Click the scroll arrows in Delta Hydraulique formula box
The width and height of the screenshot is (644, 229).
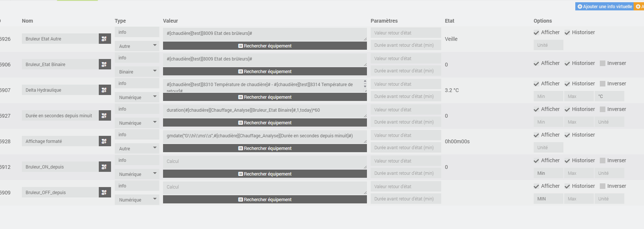point(365,84)
